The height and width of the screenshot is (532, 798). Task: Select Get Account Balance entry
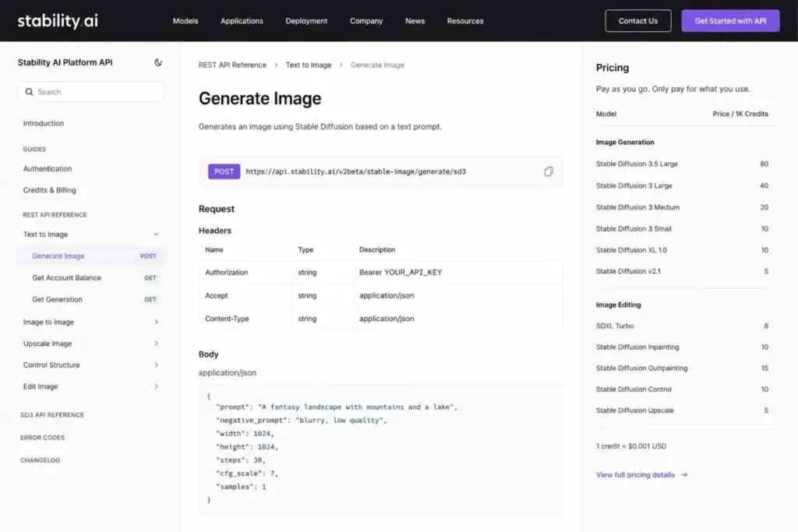(x=91, y=278)
